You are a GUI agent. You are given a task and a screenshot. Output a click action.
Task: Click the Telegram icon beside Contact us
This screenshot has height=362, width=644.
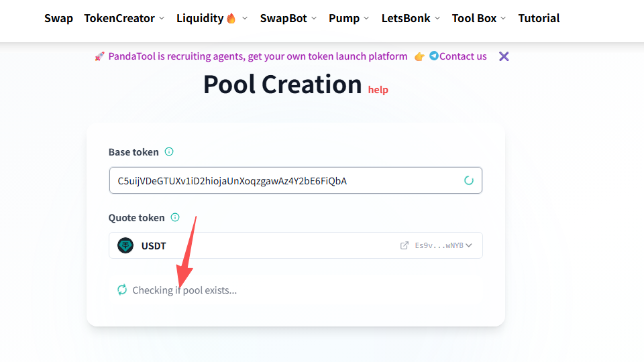[x=434, y=56]
